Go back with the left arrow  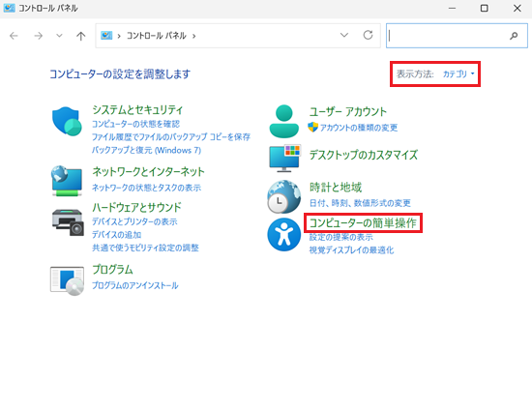coord(14,36)
